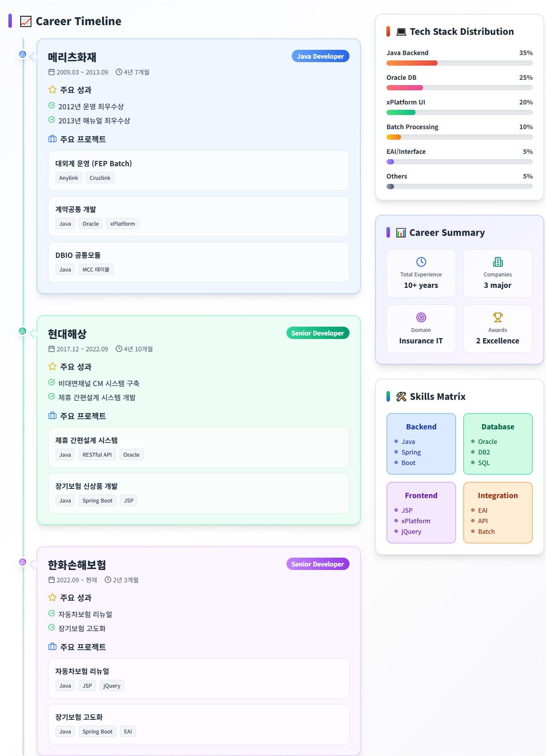Open the 대외계 운영 (FEP Batch) project card
Viewport: 546px width, 756px height.
pos(199,171)
